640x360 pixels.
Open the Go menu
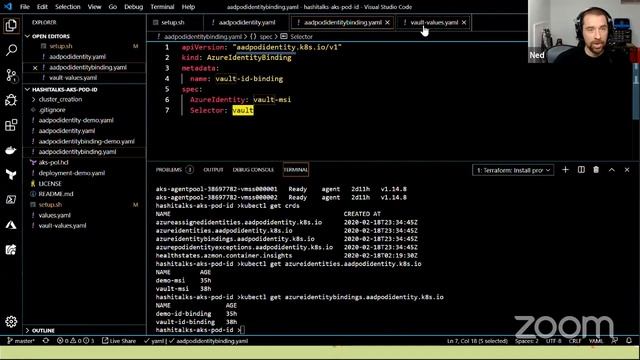(113, 7)
